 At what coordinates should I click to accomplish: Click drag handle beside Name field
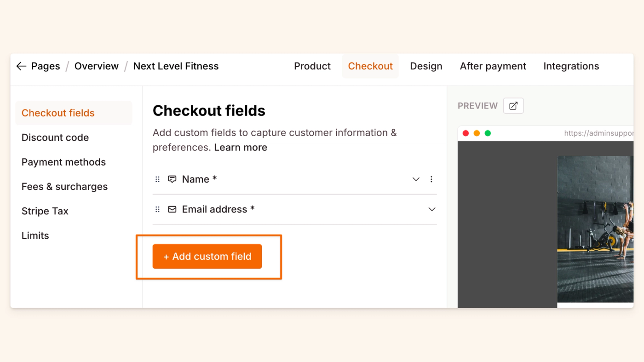tap(157, 179)
